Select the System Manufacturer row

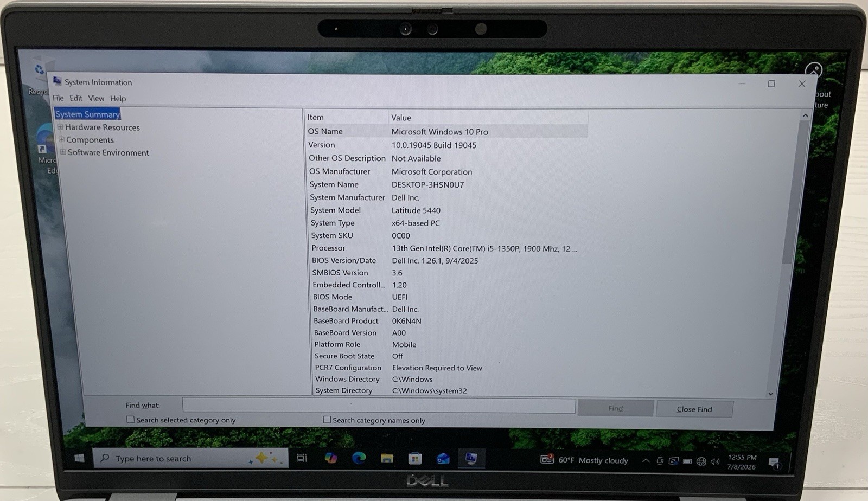tap(448, 197)
